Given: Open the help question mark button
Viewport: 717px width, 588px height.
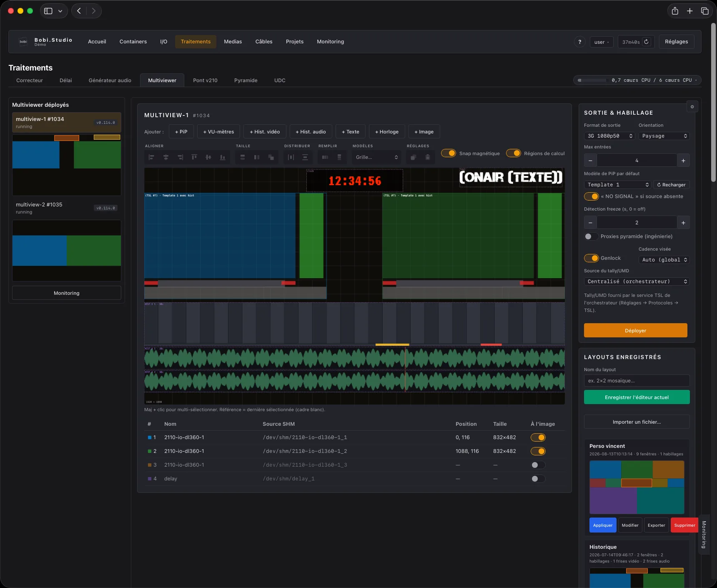Looking at the screenshot, I should [580, 42].
